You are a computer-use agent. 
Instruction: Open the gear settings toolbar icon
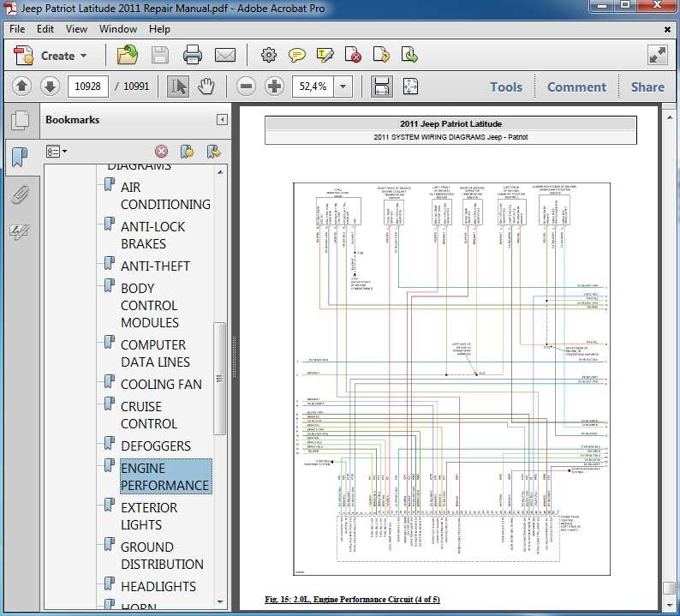click(x=268, y=55)
